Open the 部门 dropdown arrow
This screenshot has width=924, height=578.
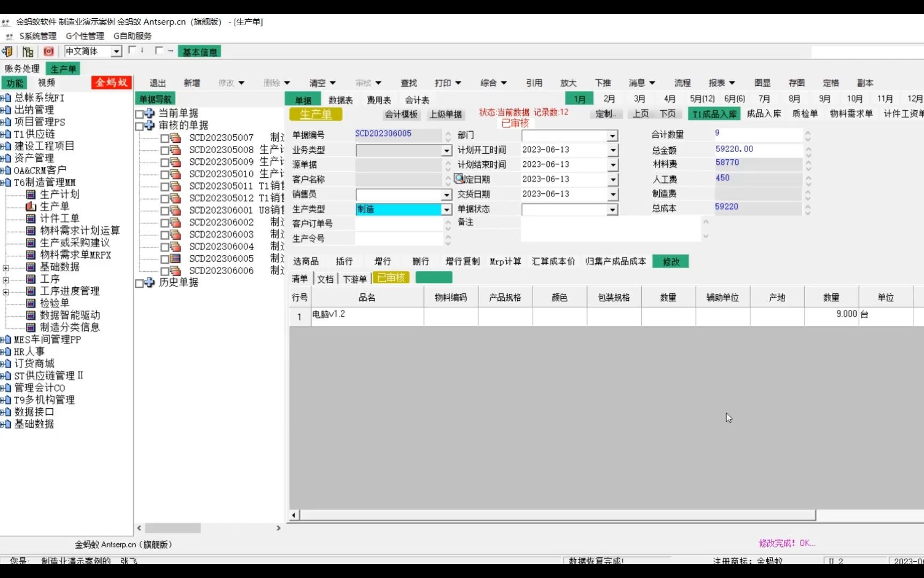click(613, 136)
